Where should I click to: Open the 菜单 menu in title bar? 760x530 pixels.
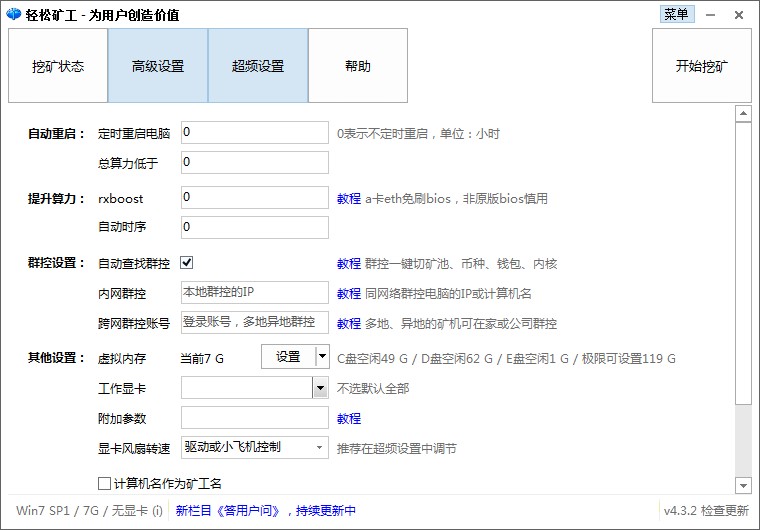pos(676,14)
